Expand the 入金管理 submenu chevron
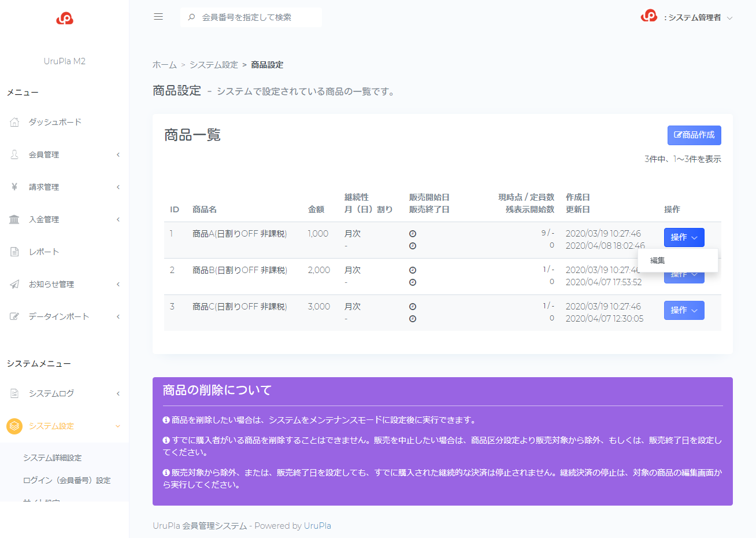 pyautogui.click(x=118, y=219)
